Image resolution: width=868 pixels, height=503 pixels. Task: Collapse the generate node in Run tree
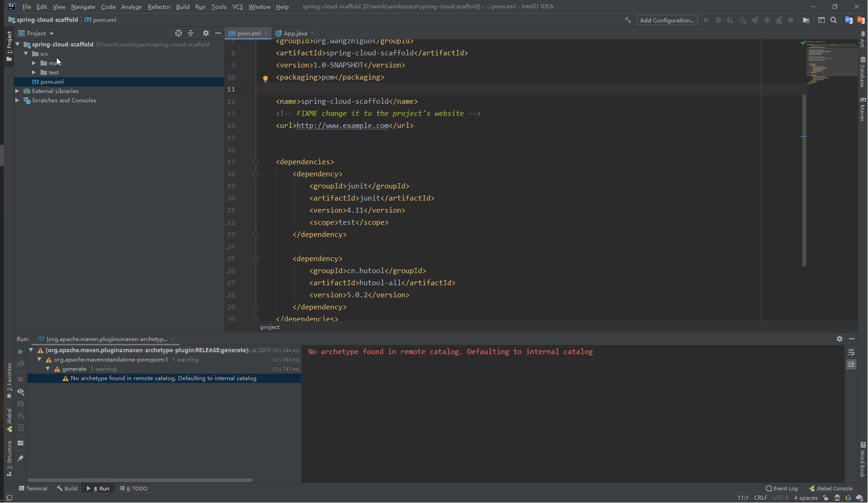[48, 369]
